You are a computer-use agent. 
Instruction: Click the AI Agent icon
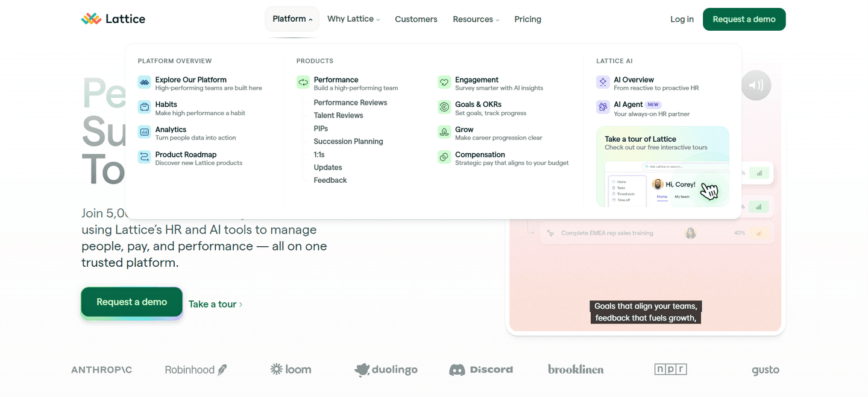603,107
